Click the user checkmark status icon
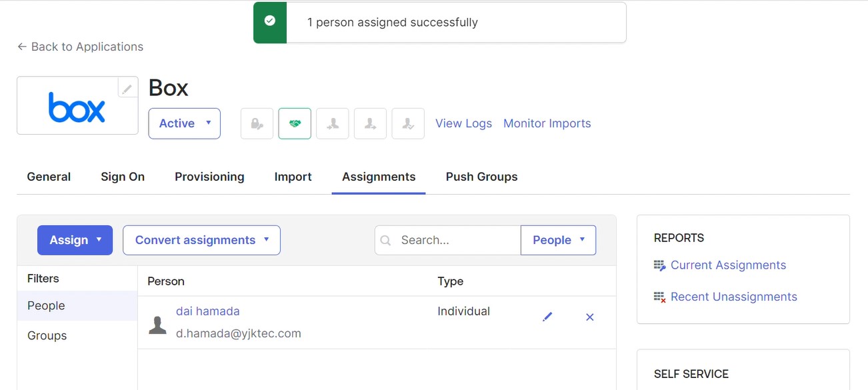 [408, 123]
